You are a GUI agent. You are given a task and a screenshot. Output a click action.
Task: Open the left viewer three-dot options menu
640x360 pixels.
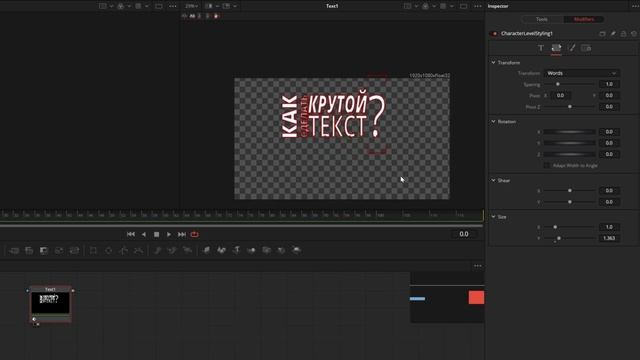click(x=173, y=6)
